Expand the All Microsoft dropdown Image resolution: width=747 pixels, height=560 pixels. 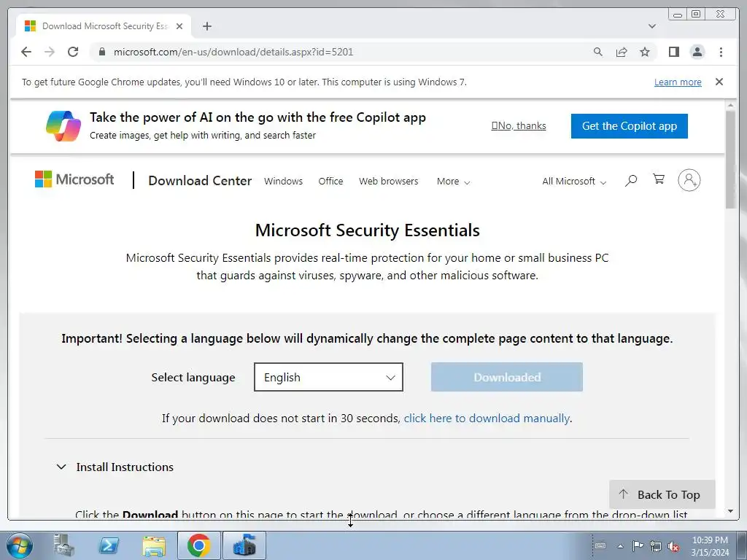[574, 182]
